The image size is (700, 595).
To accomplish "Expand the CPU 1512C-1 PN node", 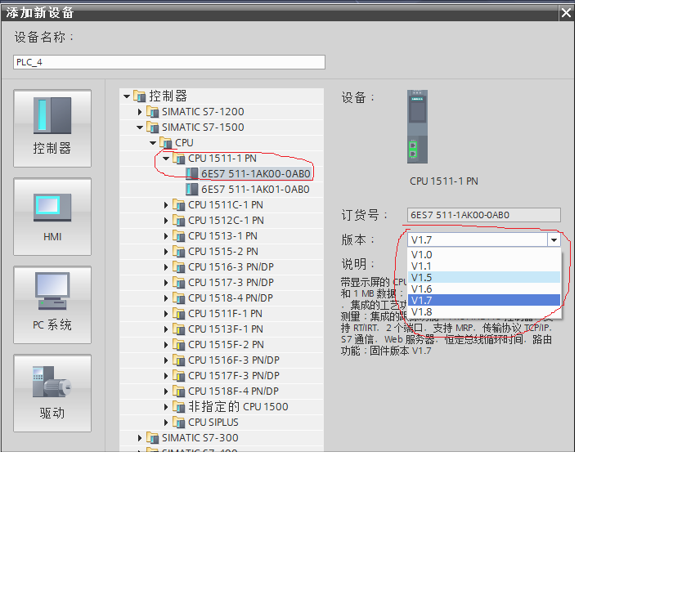I will (166, 221).
